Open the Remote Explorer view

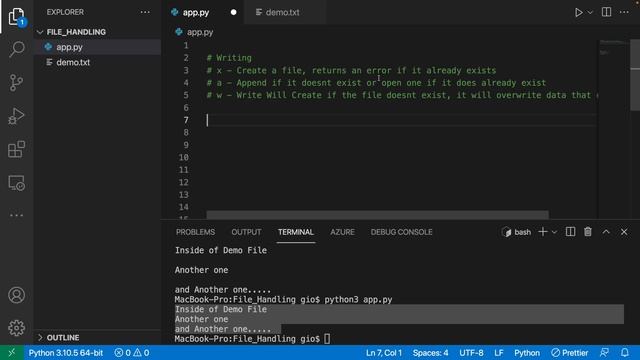(x=16, y=183)
